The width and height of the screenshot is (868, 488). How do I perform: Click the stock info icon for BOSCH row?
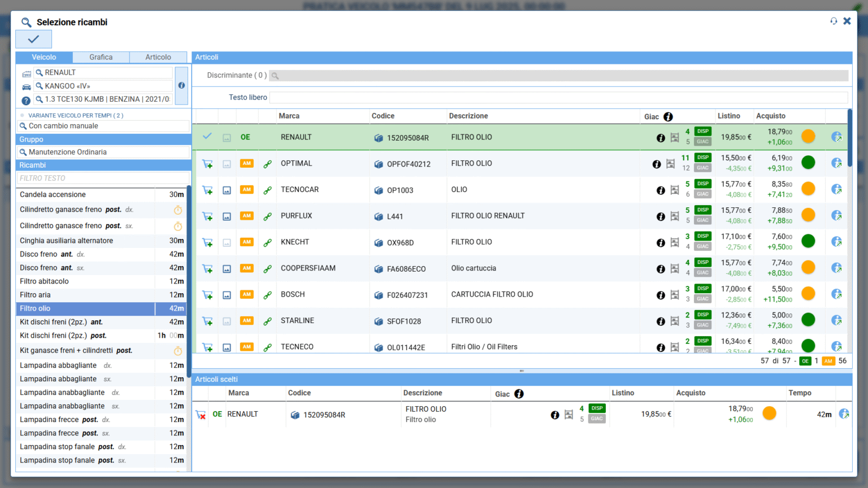(660, 295)
